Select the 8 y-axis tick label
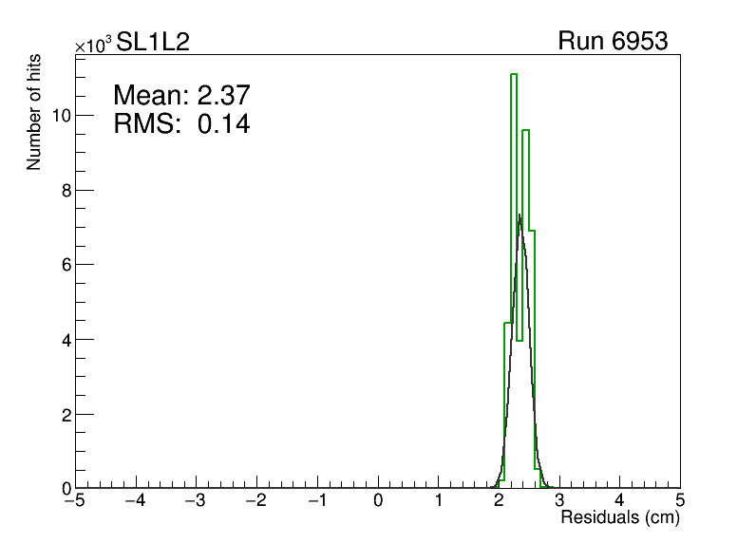The image size is (756, 543). [x=66, y=191]
